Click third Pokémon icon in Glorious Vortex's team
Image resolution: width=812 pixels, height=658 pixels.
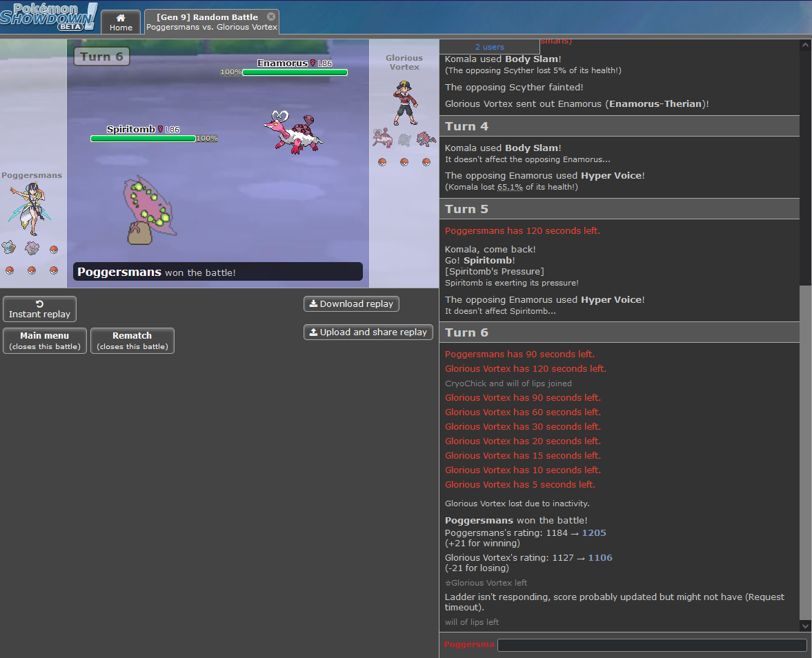point(426,139)
